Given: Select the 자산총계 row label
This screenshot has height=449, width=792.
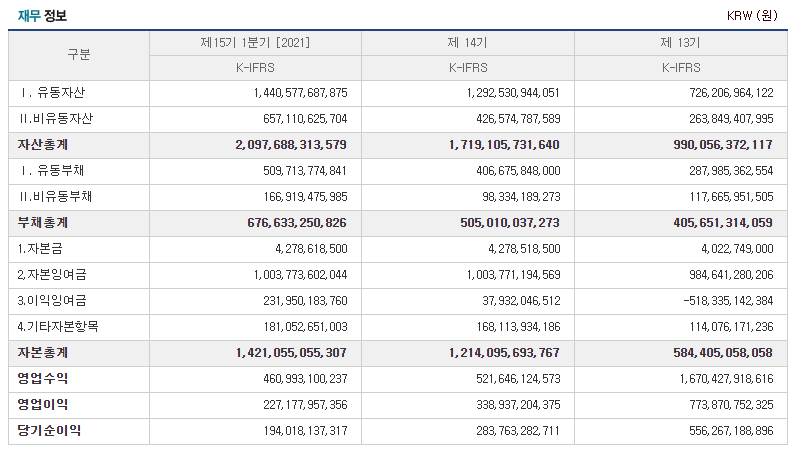Looking at the screenshot, I should click(x=42, y=144).
